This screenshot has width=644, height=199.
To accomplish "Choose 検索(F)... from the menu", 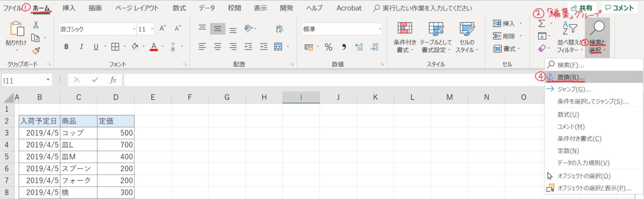I will coord(594,65).
